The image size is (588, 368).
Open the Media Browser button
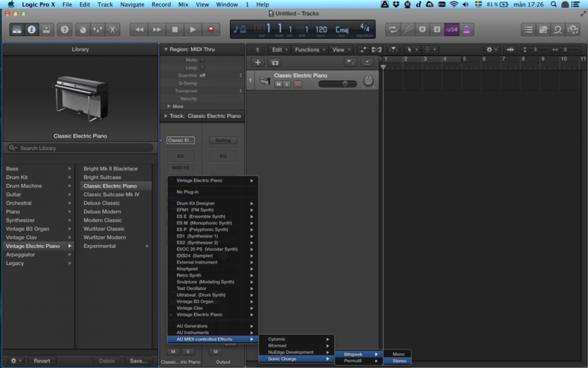573,29
